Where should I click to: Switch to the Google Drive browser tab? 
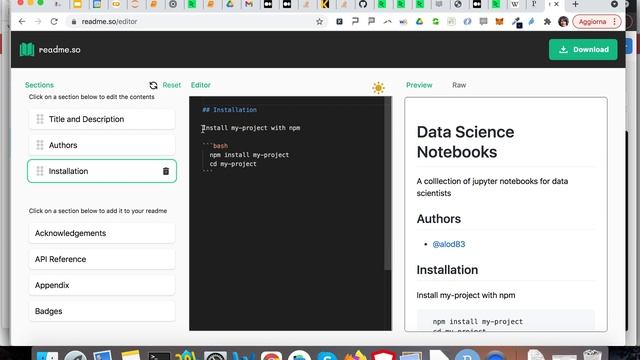(230, 4)
